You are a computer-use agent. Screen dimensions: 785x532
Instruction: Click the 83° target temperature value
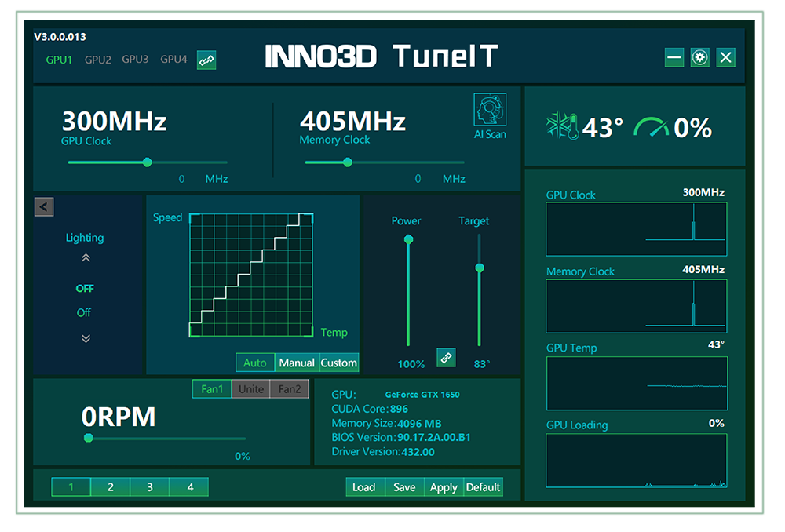pyautogui.click(x=482, y=364)
